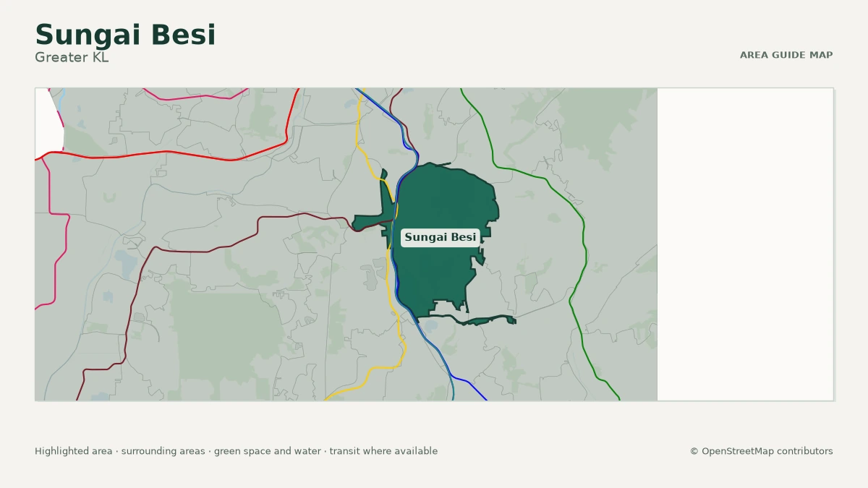The image size is (868, 488).
Task: Click the Sungai Besi map label
Action: tap(441, 237)
